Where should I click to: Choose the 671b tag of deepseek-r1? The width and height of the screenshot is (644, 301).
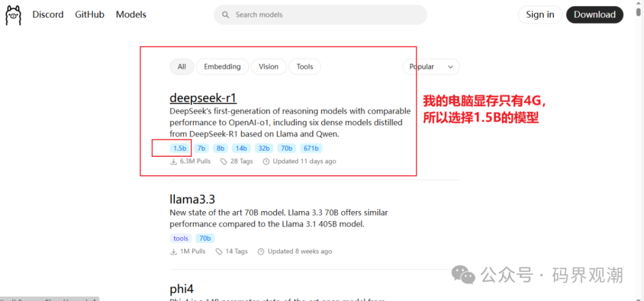point(311,148)
